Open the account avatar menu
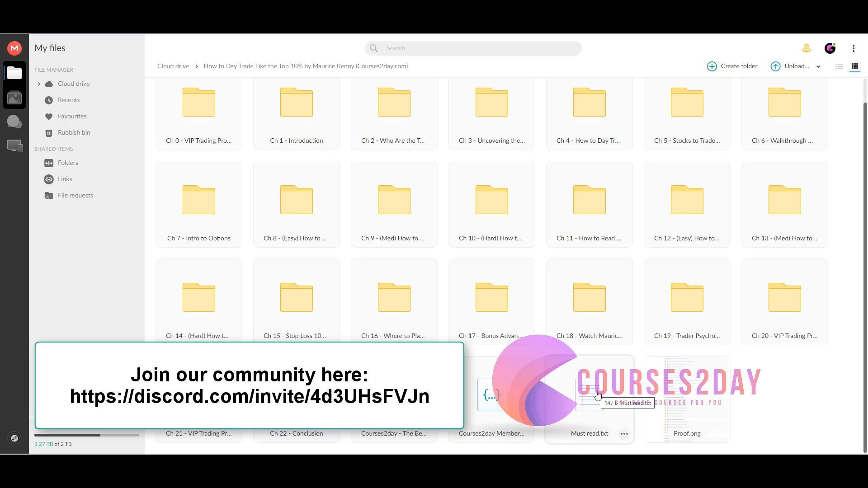Viewport: 868px width, 488px height. click(x=830, y=48)
